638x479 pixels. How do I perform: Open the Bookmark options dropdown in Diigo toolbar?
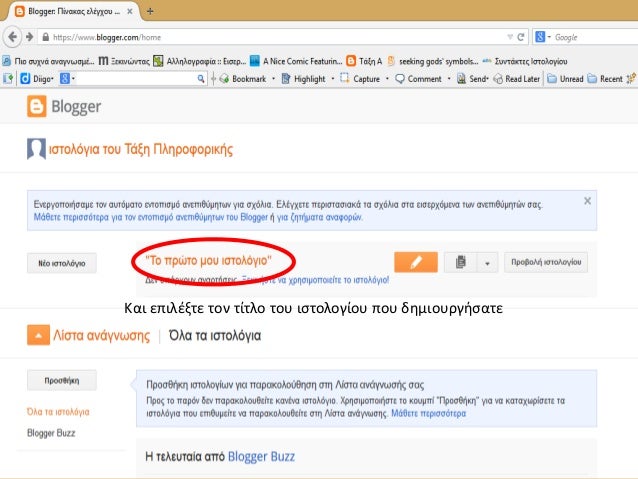pyautogui.click(x=273, y=79)
